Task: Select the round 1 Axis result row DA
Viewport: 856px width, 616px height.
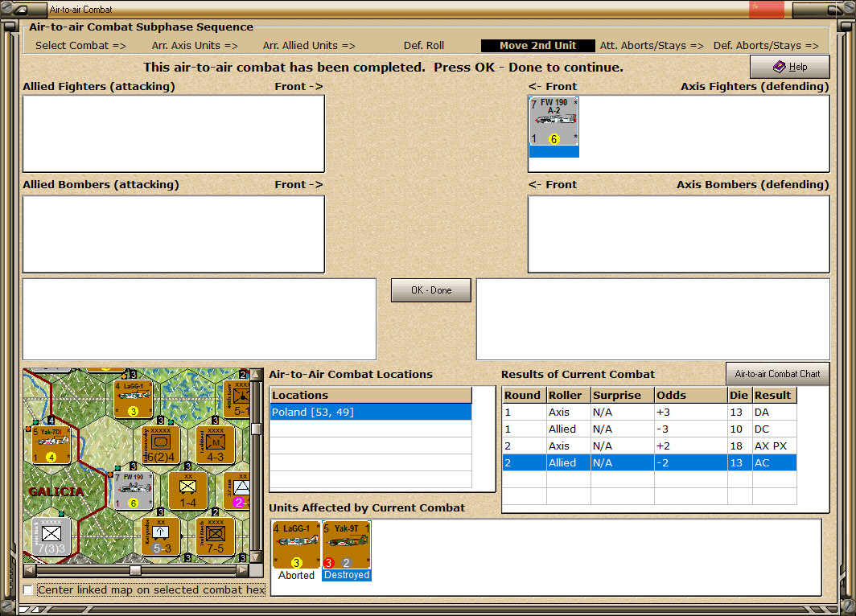Action: [x=649, y=413]
